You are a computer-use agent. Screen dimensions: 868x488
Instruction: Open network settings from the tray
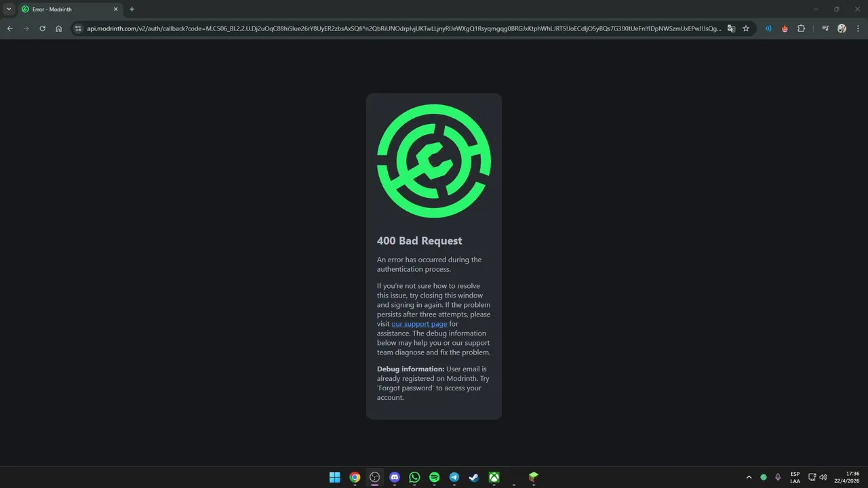click(812, 477)
